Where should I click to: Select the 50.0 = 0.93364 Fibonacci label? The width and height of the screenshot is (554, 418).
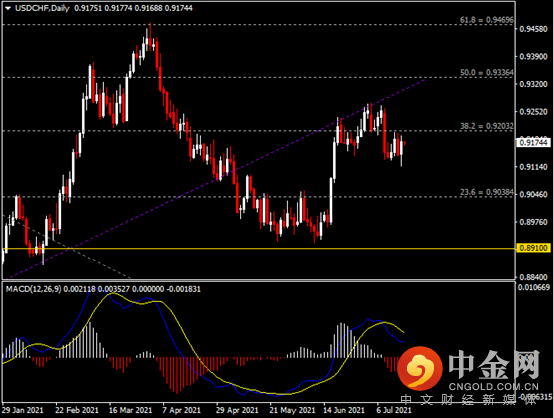(487, 72)
